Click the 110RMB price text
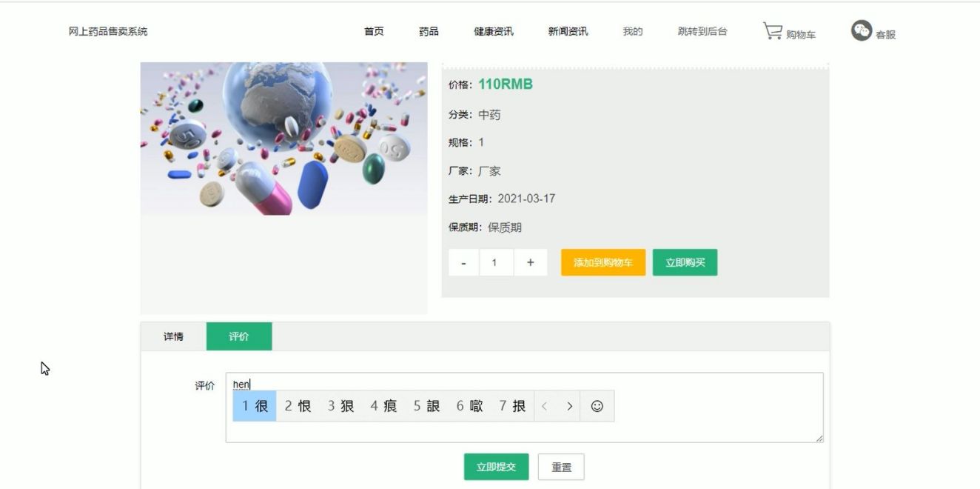This screenshot has width=980, height=489. coord(506,84)
